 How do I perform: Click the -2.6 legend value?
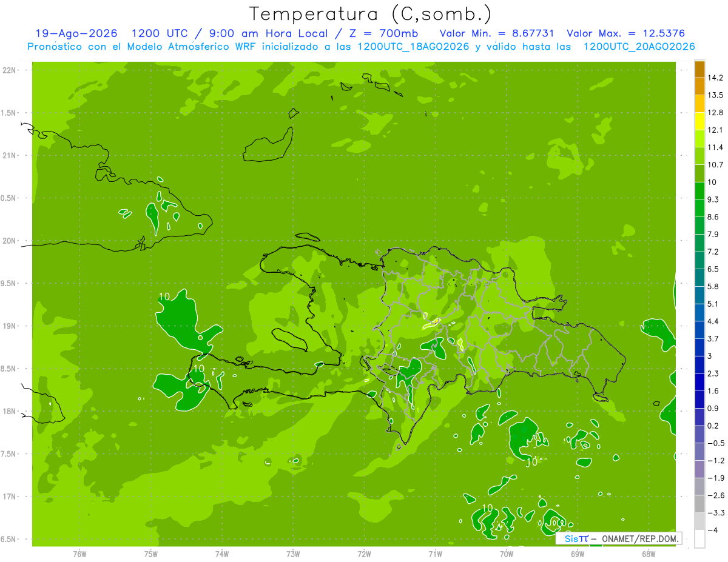click(716, 495)
